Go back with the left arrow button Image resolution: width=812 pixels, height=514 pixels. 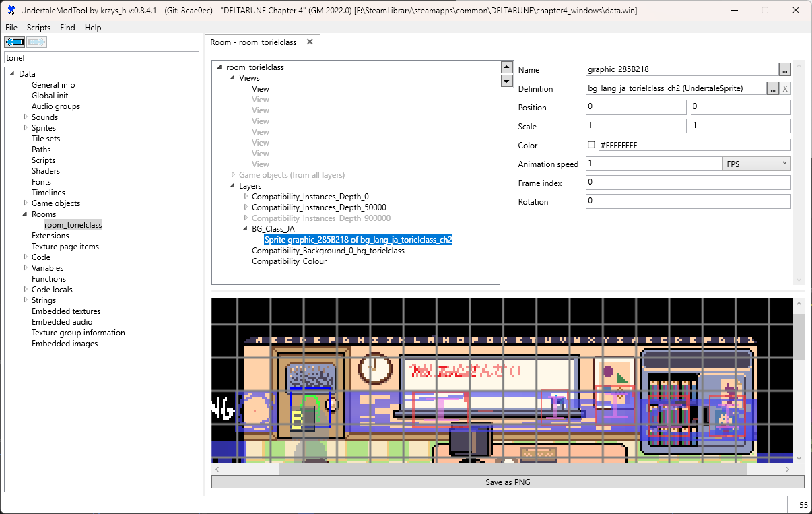click(14, 42)
